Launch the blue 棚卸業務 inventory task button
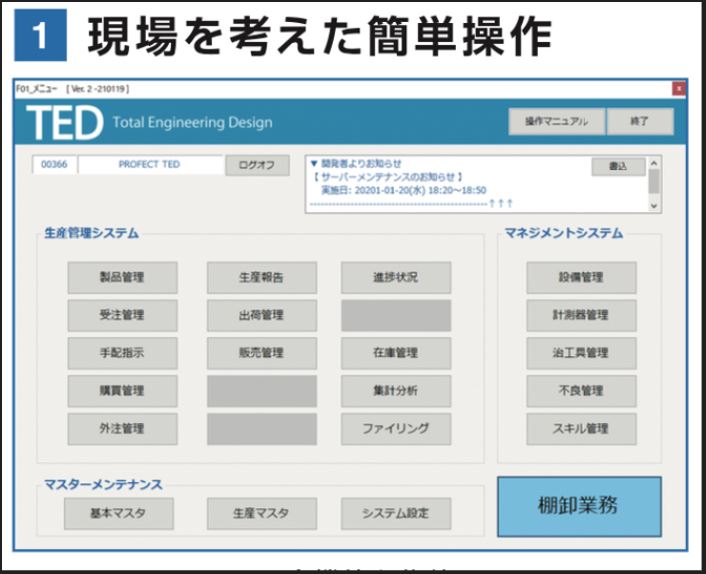Viewport: 706px width, 574px height. 579,506
